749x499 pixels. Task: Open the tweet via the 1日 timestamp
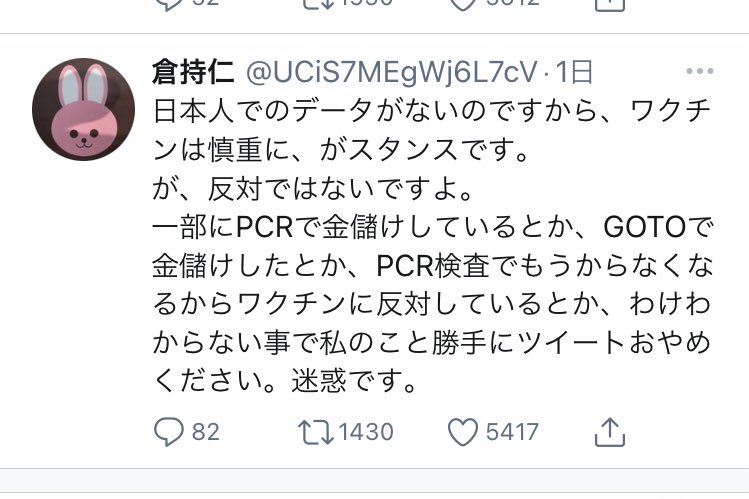574,72
